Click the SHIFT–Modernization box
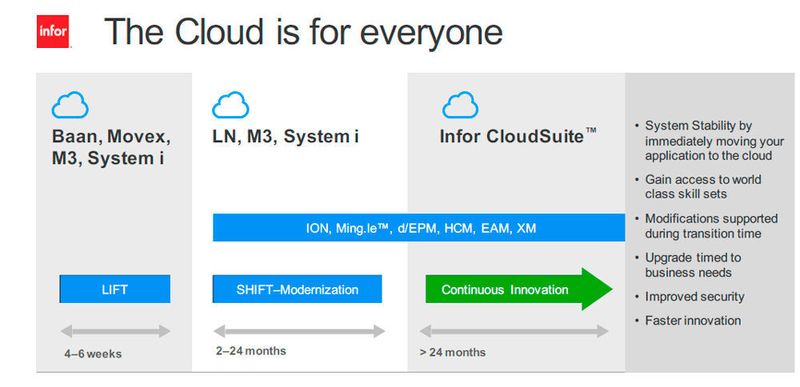 [297, 289]
